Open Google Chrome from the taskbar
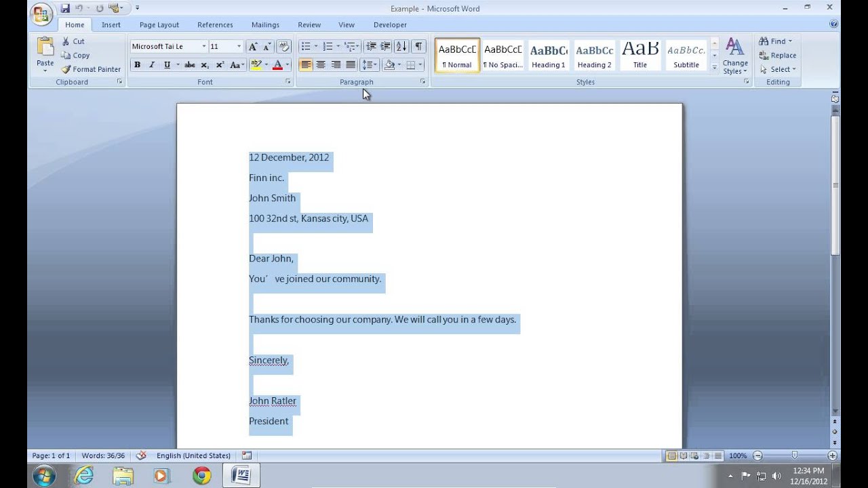The height and width of the screenshot is (488, 868). pyautogui.click(x=201, y=476)
